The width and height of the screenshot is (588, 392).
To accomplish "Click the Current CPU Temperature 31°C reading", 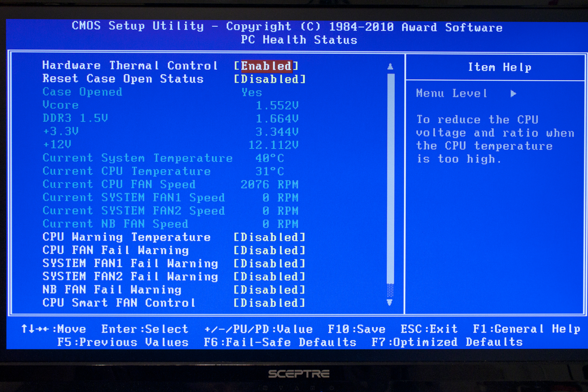I will click(270, 171).
